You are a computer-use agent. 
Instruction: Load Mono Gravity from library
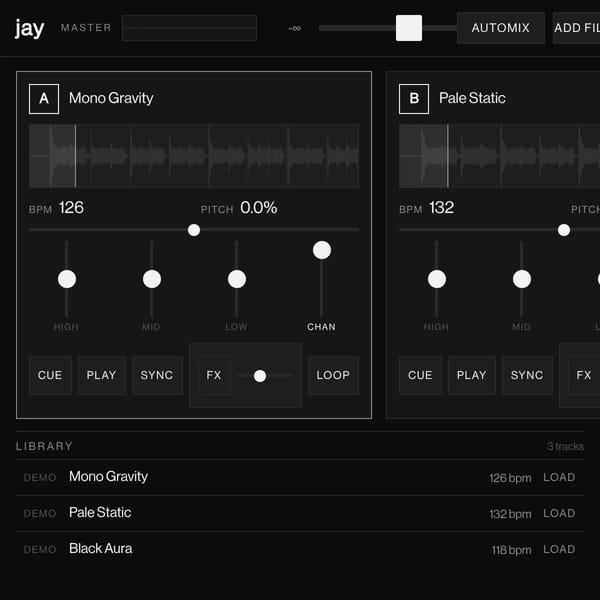coord(559,478)
